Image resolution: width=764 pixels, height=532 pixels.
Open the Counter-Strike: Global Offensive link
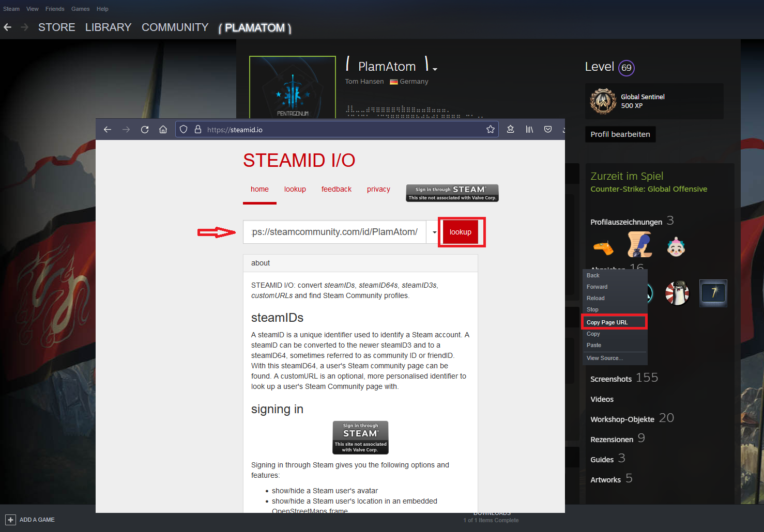coord(649,189)
